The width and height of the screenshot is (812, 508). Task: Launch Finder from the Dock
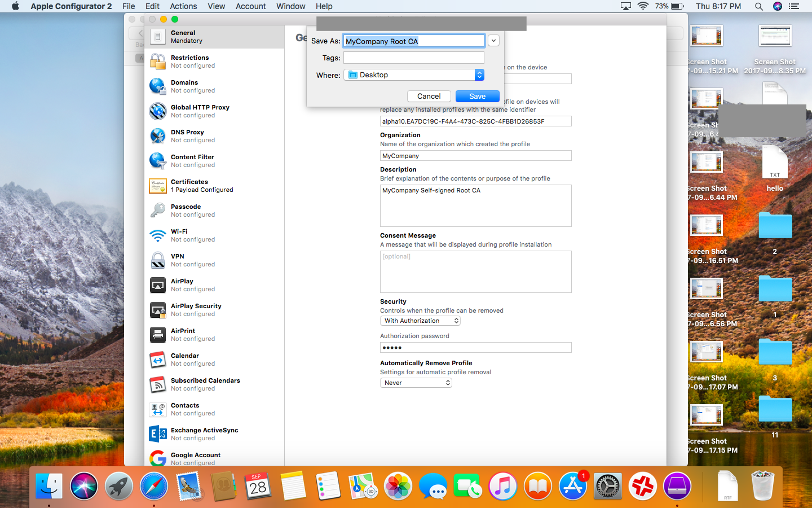49,486
